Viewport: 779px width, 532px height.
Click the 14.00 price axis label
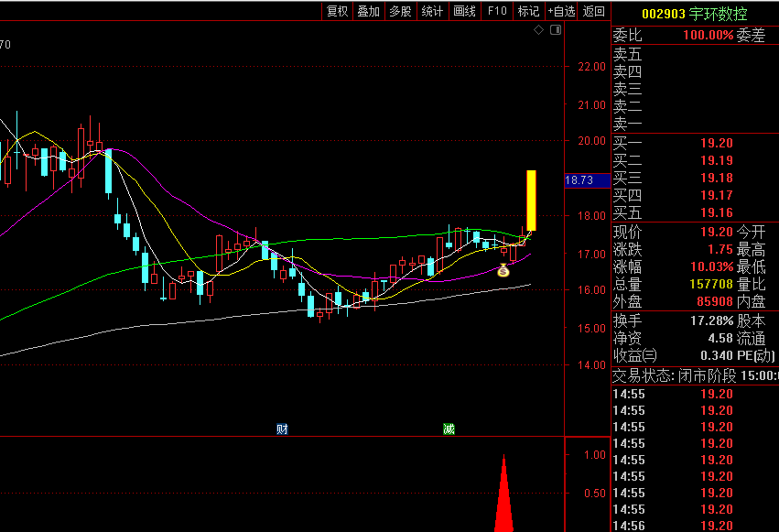[x=591, y=365]
